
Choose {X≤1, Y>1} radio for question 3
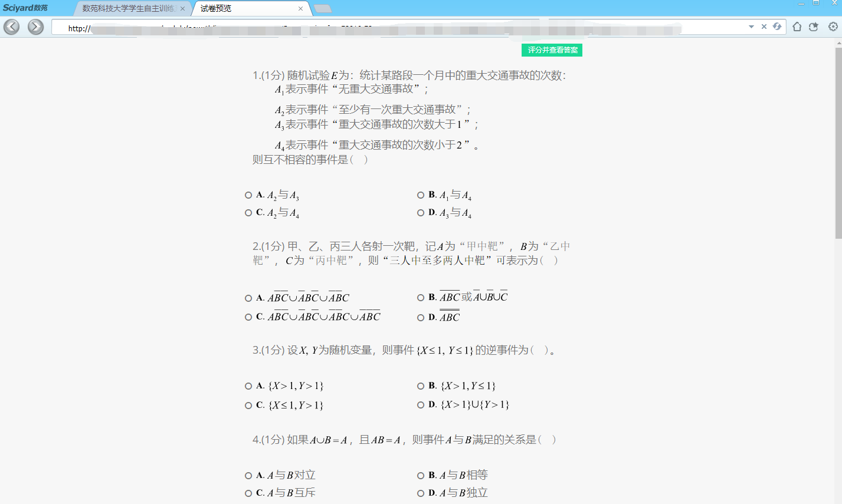pos(248,406)
